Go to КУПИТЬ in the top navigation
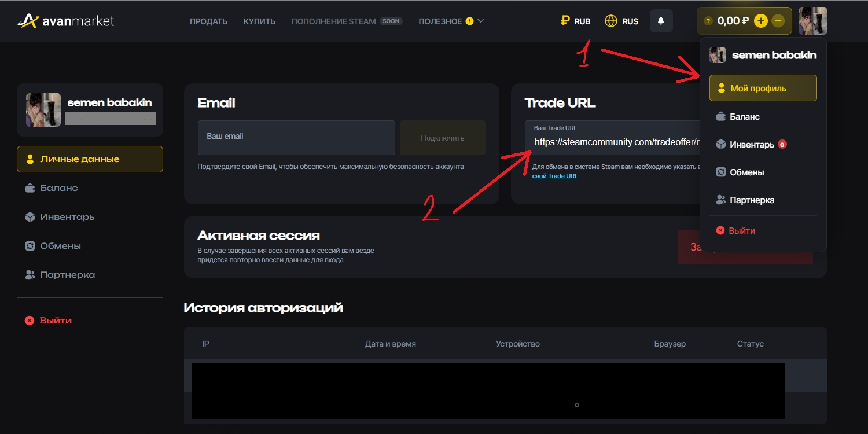Screen dimensions: 868x434 (x=259, y=21)
